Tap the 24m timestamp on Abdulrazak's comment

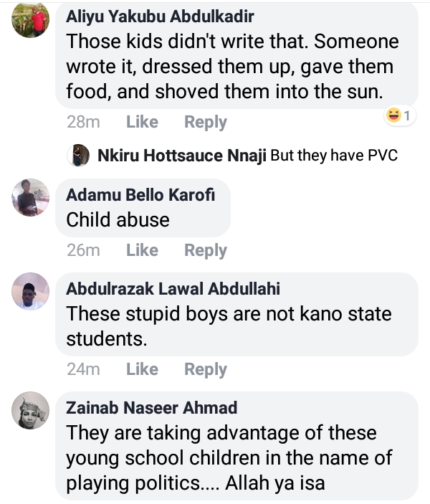pos(83,369)
